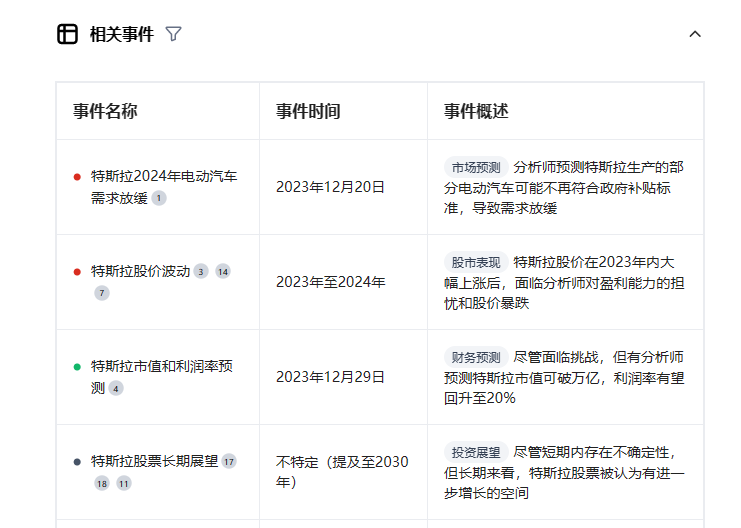The width and height of the screenshot is (741, 528).
Task: Open event 特斯拉2024年电动汽车需求放缓
Action: click(x=164, y=187)
